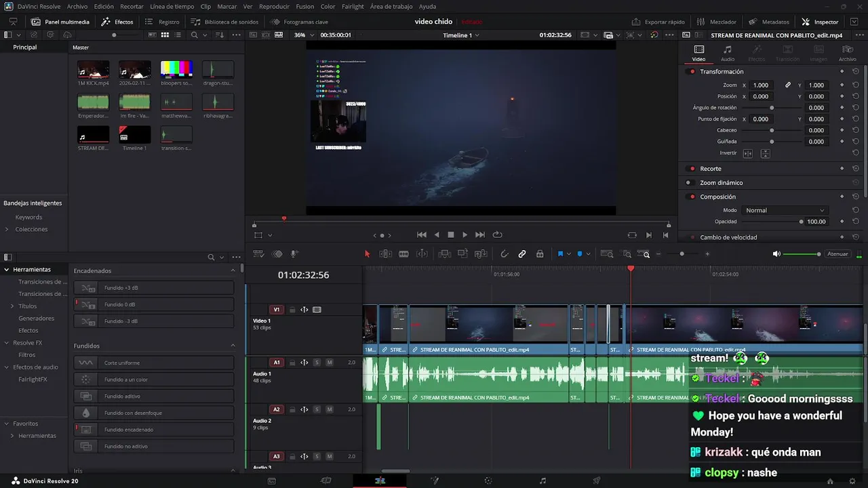Viewport: 868px width, 488px height.
Task: Mute the Audio 1 track
Action: (x=330, y=363)
